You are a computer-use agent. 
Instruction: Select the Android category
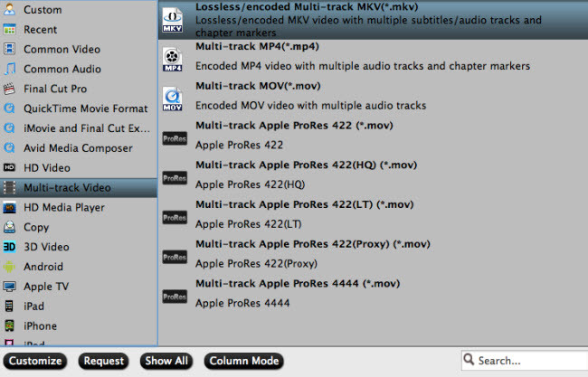79,267
